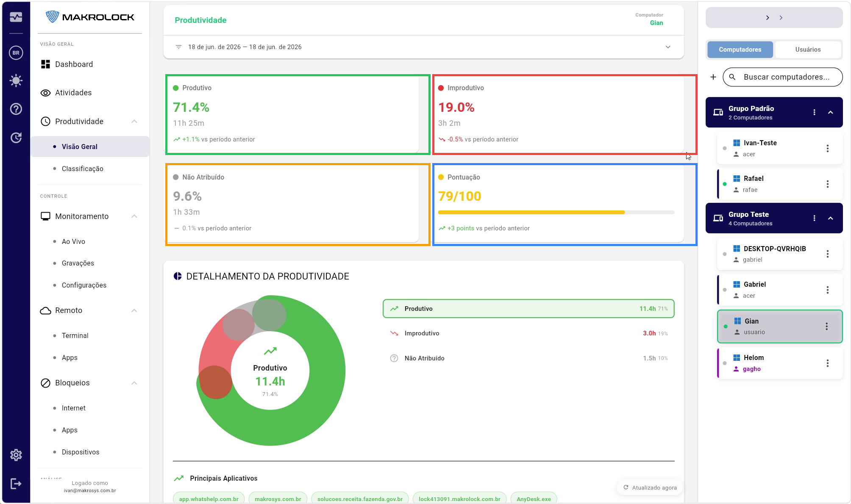Switch to the Computadores tab

[x=740, y=50]
